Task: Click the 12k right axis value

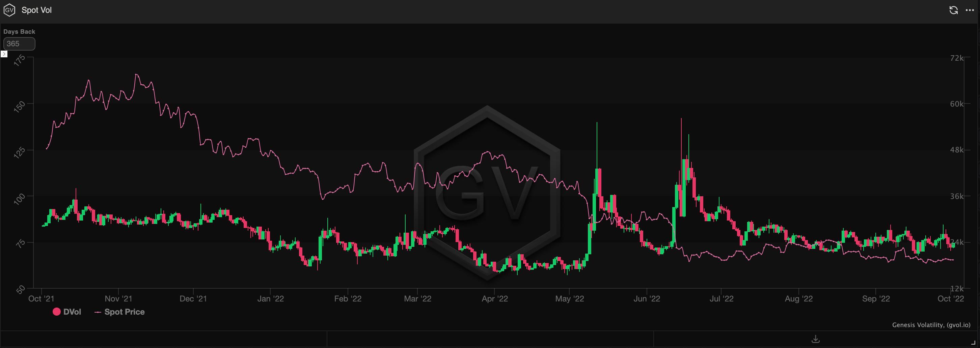Action: coord(956,289)
